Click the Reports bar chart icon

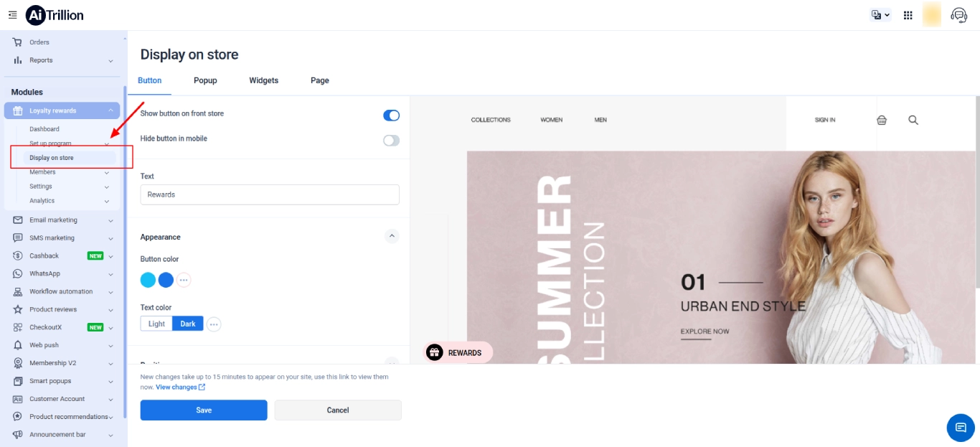(17, 60)
